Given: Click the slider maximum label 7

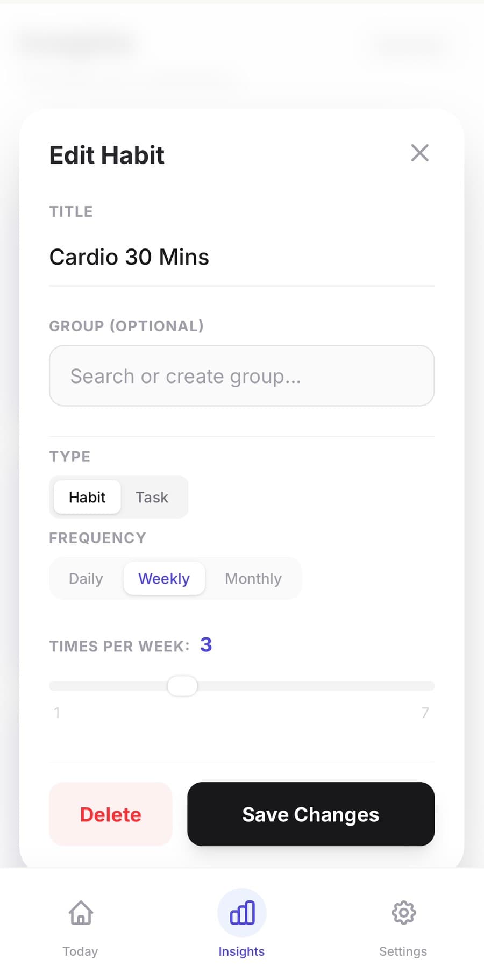Looking at the screenshot, I should pos(425,713).
